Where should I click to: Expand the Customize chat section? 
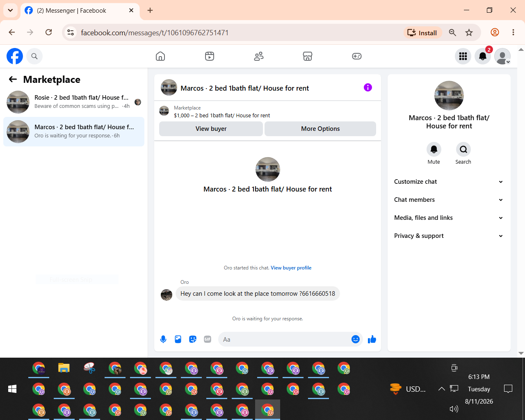click(x=449, y=182)
